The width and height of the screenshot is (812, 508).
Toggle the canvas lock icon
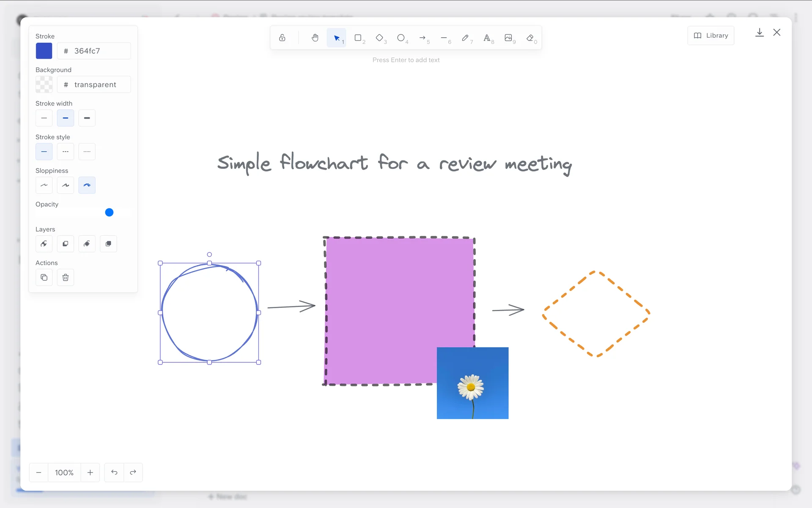coord(282,38)
